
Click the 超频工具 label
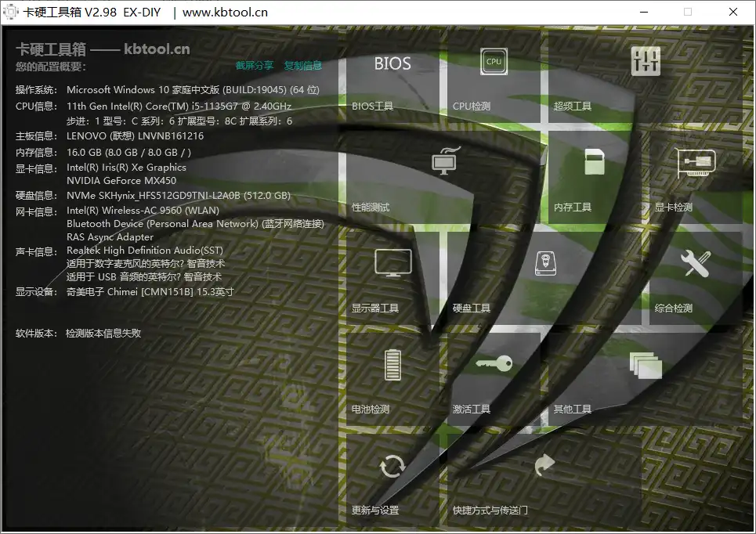tap(573, 106)
